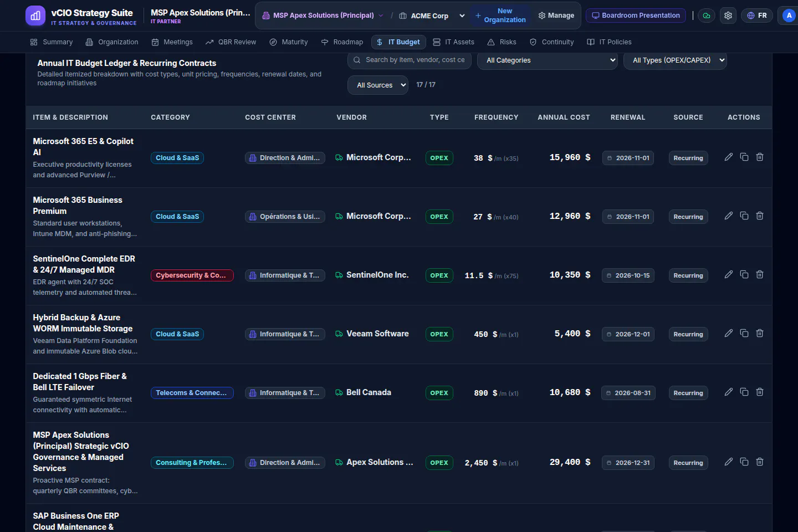Delete the Hybrid Backup & Azure row
The height and width of the screenshot is (532, 798).
coord(760,333)
